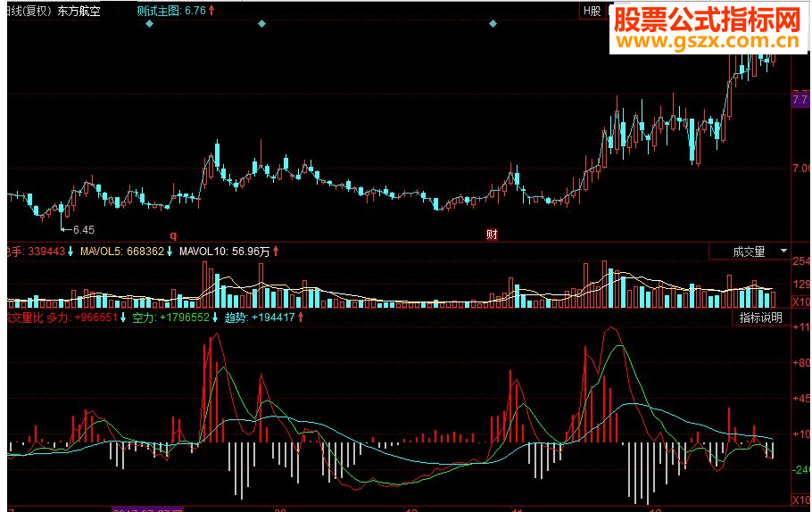Click the 7.06 price axis label
The height and width of the screenshot is (512, 812).
coord(800,169)
